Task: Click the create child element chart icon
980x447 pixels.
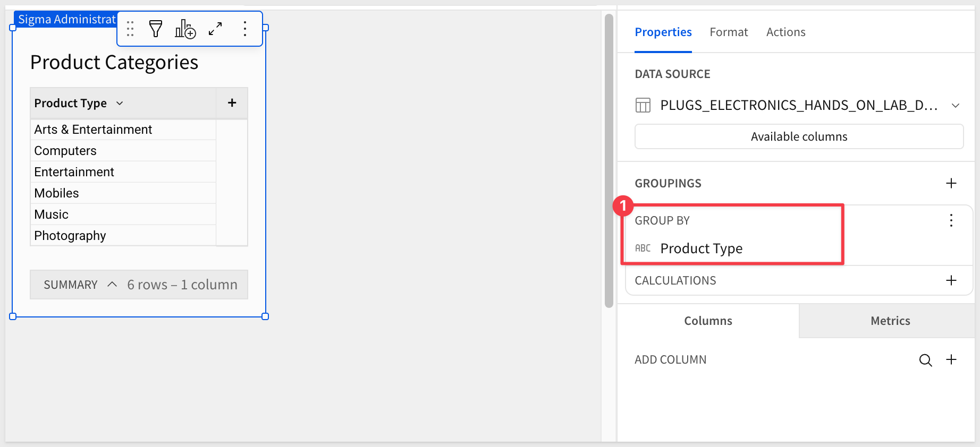Action: pyautogui.click(x=185, y=29)
